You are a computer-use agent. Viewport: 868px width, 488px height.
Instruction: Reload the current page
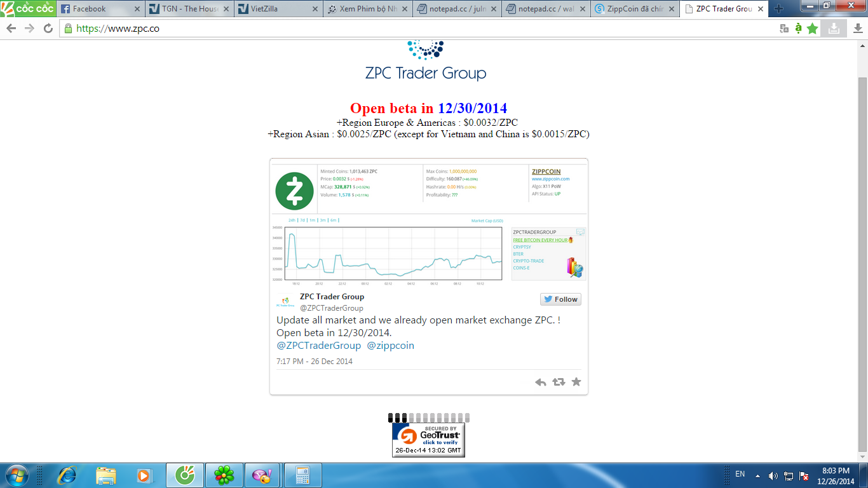tap(48, 29)
